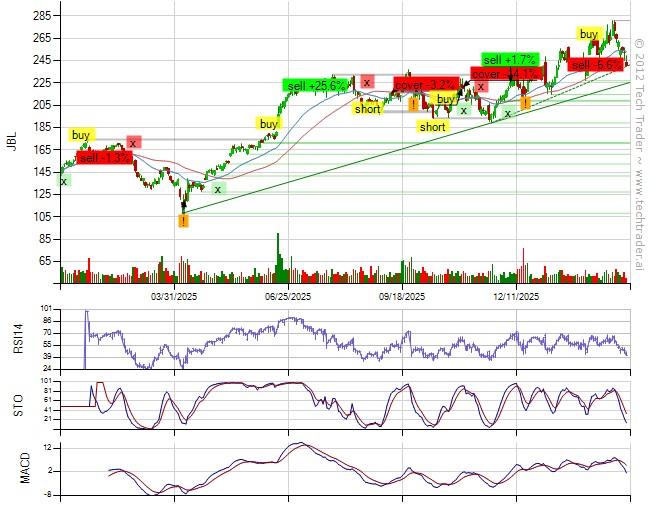Click the 81 level on STO axis
The width and height of the screenshot is (657, 514).
pos(47,391)
